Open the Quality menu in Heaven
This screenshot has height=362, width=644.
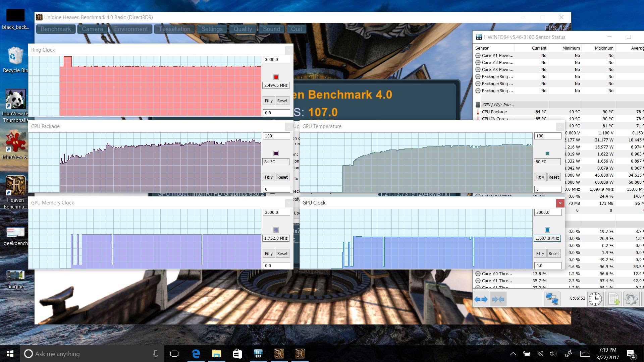point(243,29)
